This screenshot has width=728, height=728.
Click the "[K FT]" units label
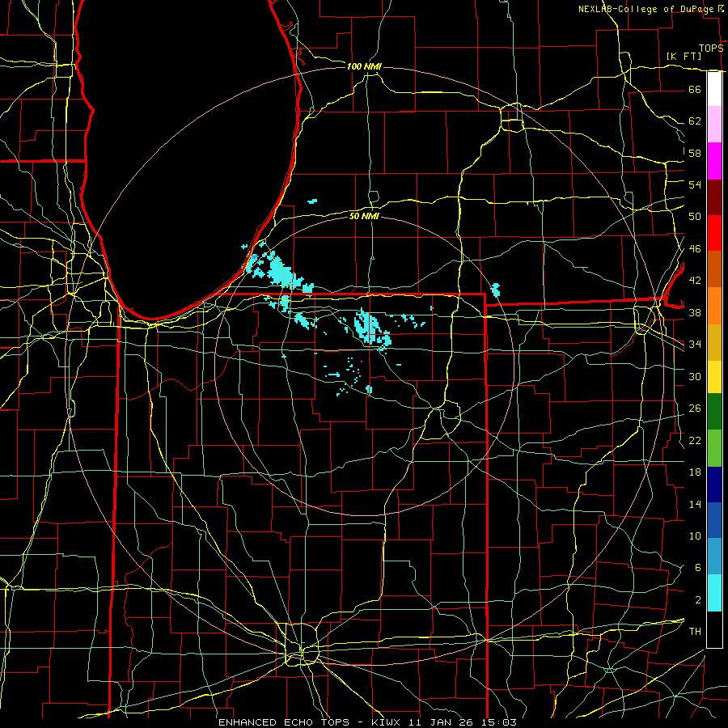(x=684, y=56)
